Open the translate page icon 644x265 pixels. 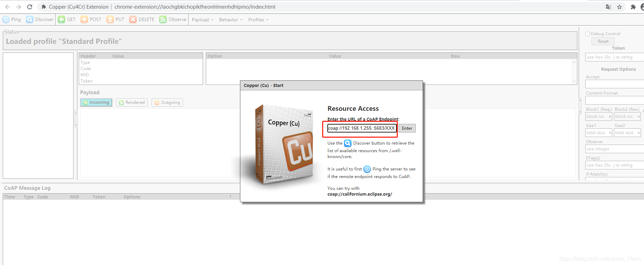[x=608, y=7]
